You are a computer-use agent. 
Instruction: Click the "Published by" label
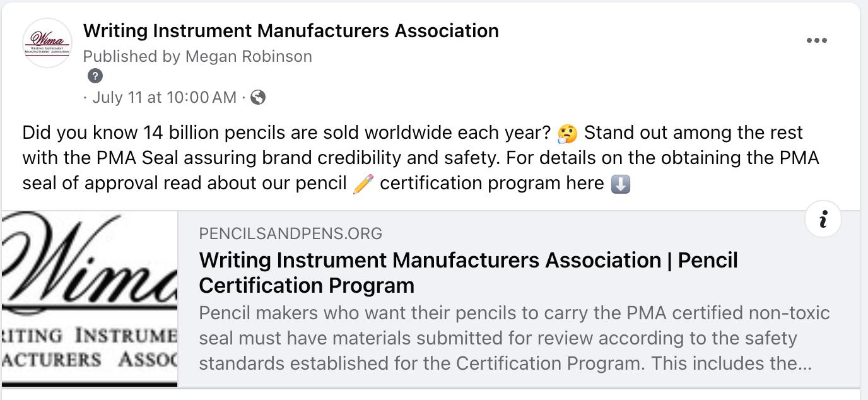point(131,56)
